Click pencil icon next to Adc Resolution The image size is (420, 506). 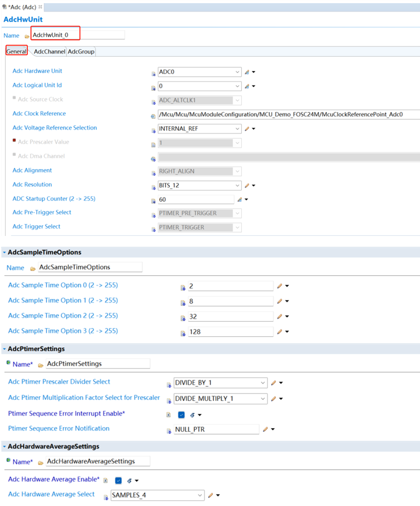pyautogui.click(x=247, y=185)
